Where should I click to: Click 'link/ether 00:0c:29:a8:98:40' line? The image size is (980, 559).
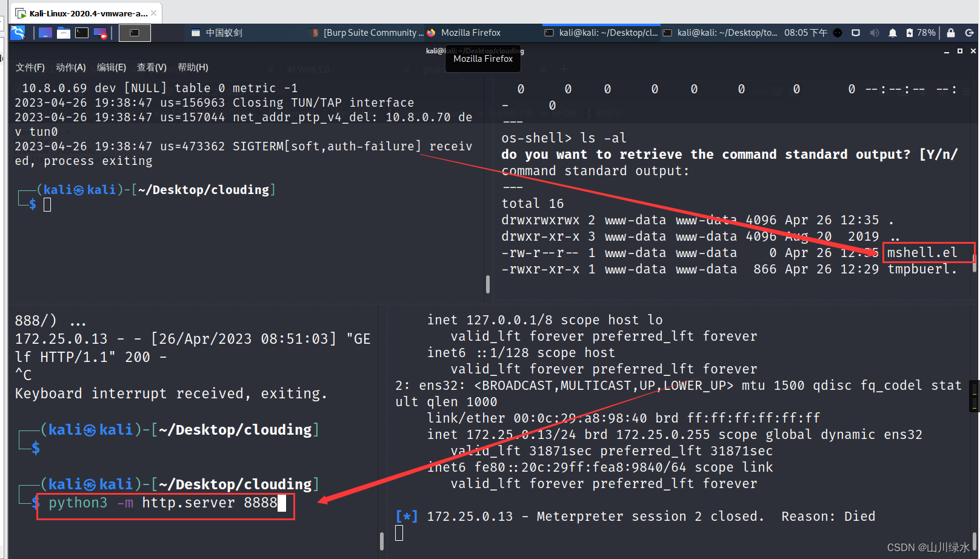pos(623,418)
